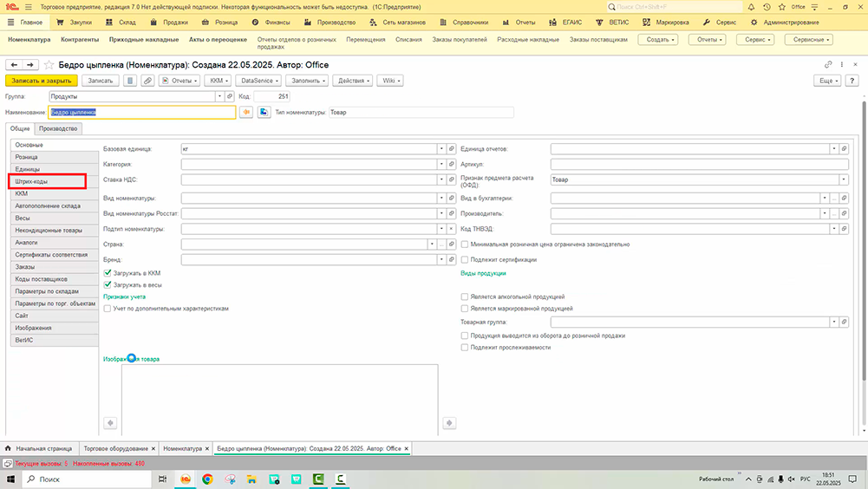Add this item to favorites via title star
Screen dimensions: 868x489
[x=49, y=65]
